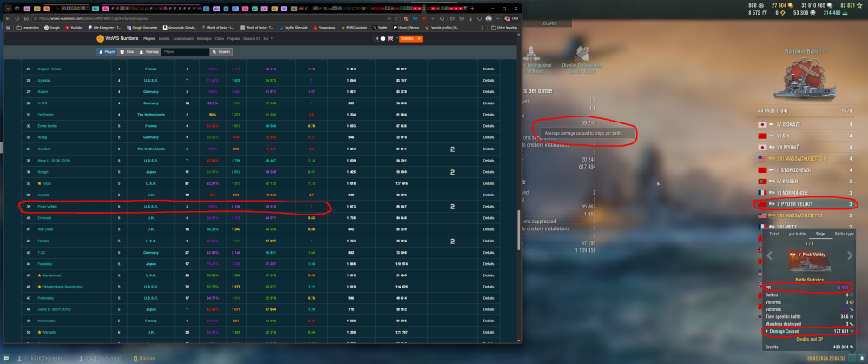Image resolution: width=868 pixels, height=364 pixels.
Task: Open the Google bookmark
Action: (53, 27)
